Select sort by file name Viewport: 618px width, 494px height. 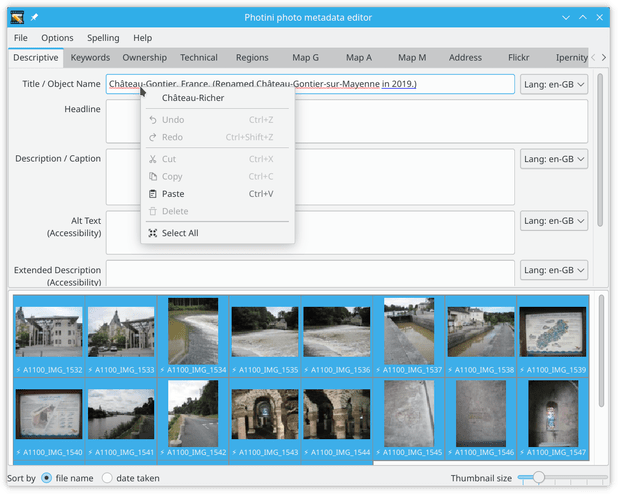47,478
